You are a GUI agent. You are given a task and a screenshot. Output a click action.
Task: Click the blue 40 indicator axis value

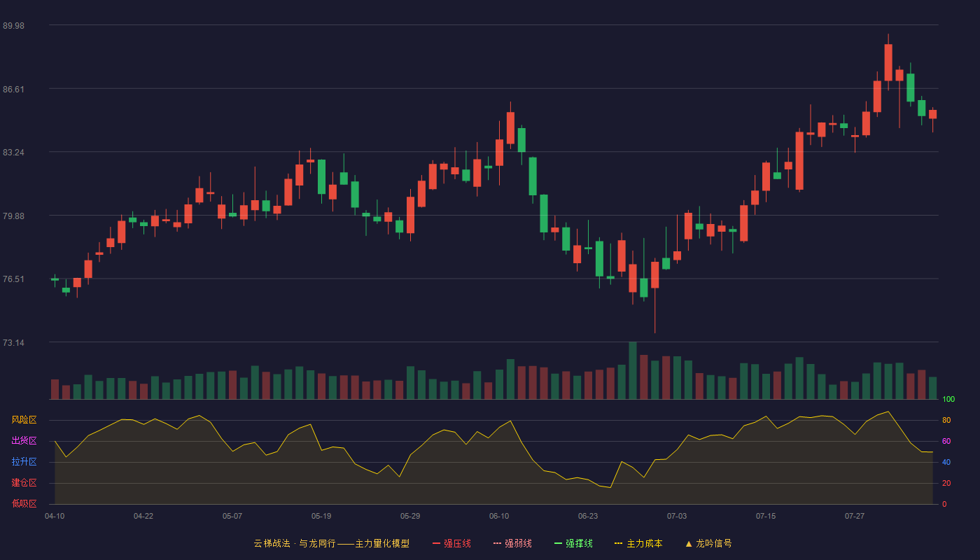[946, 463]
